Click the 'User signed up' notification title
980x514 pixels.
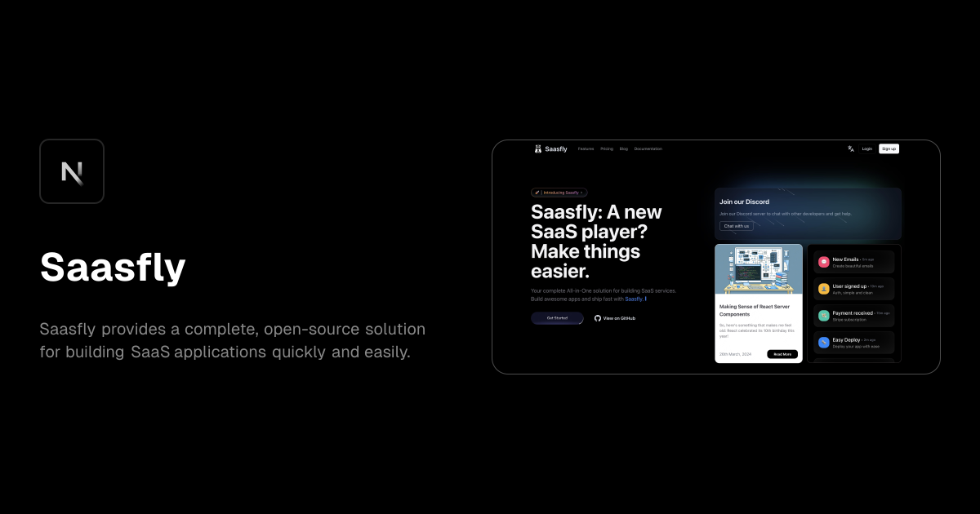pyautogui.click(x=849, y=286)
